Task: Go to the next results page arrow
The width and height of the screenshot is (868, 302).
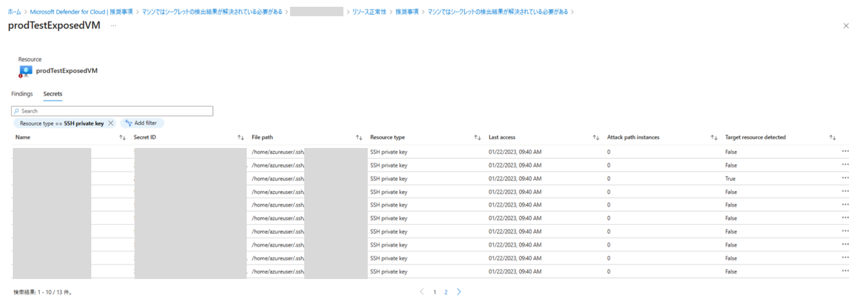Action: point(459,292)
